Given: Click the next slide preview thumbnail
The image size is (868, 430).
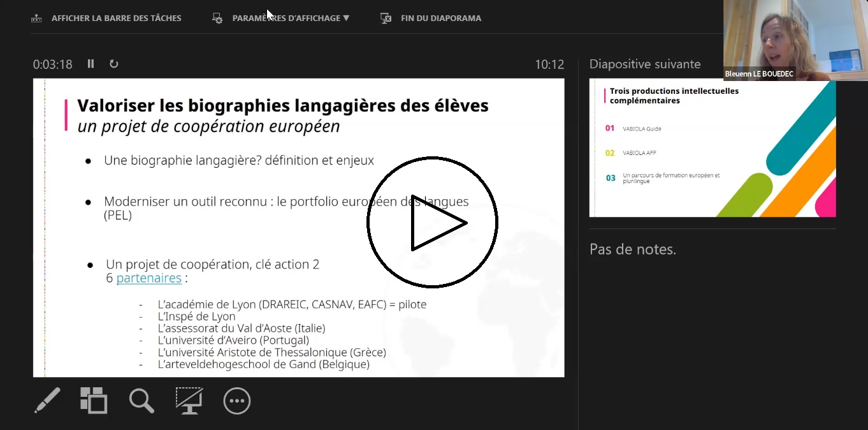Looking at the screenshot, I should (712, 148).
